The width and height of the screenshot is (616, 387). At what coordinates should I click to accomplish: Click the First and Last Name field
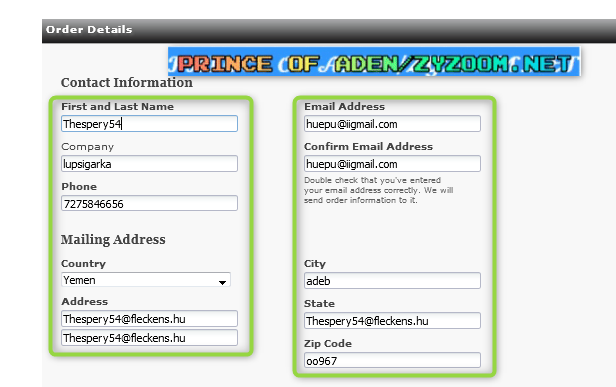tap(149, 124)
